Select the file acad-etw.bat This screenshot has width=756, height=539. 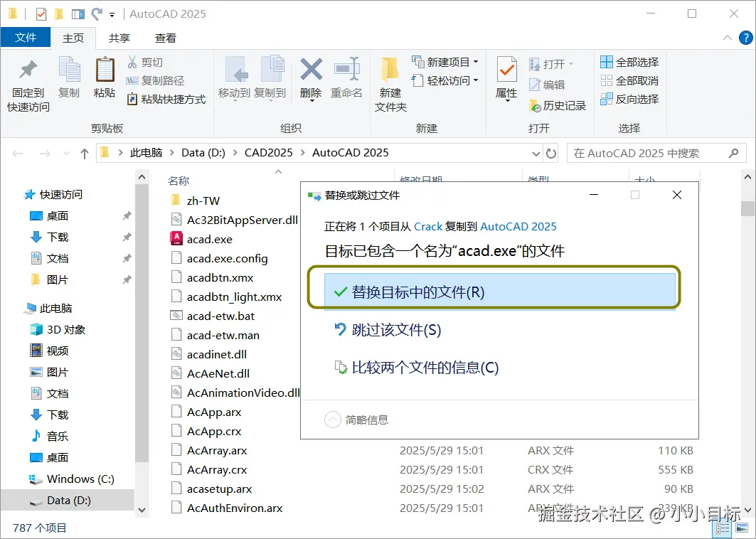tap(213, 316)
